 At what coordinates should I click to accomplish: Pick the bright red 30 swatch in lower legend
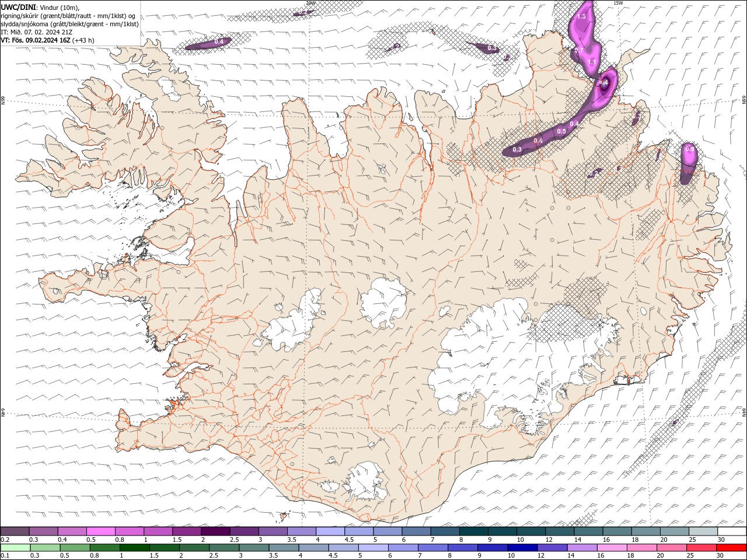point(731,548)
